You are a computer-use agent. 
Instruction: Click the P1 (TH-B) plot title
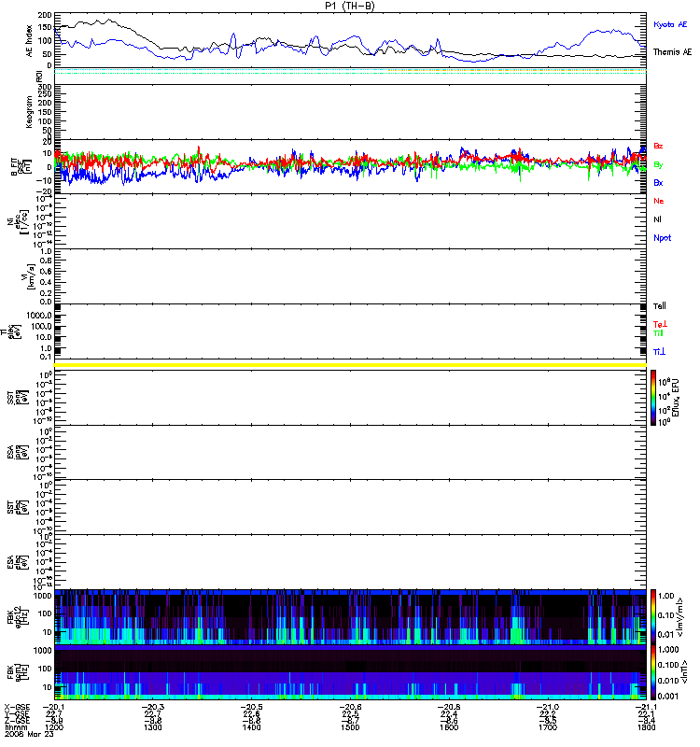(351, 6)
